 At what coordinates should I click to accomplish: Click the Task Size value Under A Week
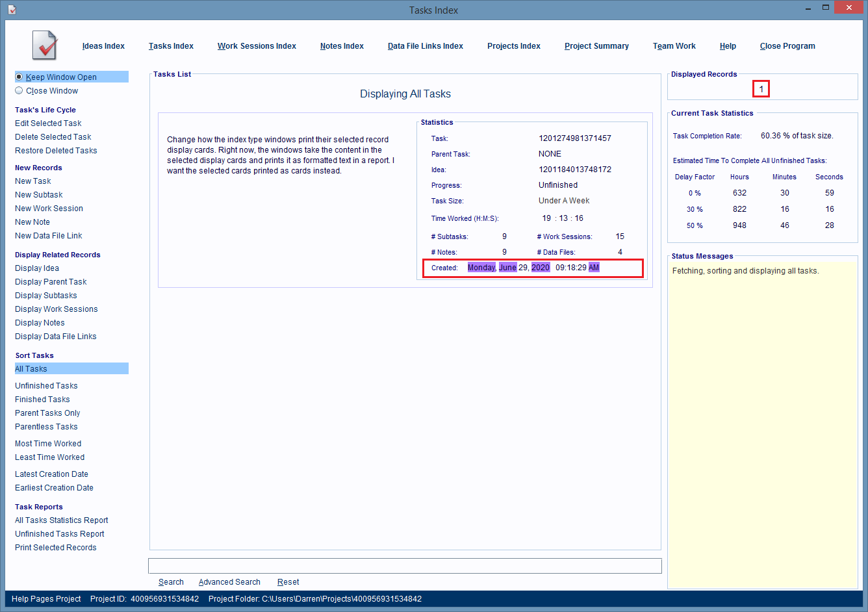[x=564, y=201]
